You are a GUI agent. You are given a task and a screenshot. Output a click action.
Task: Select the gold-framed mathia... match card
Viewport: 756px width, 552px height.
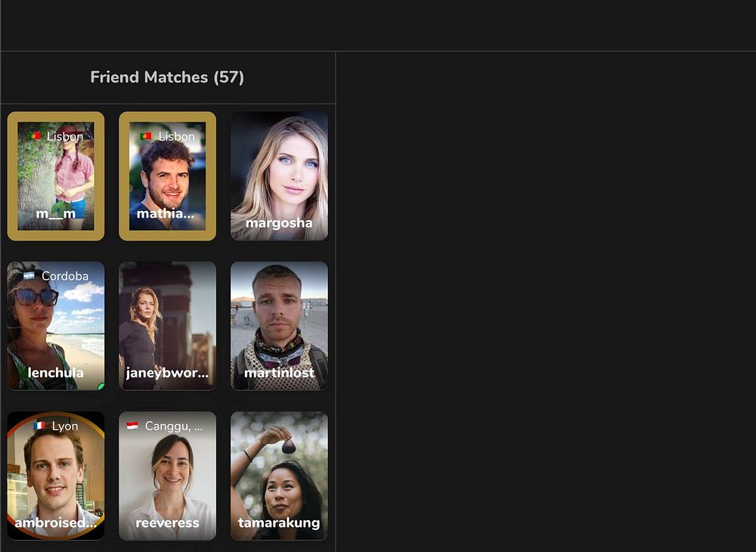click(167, 176)
